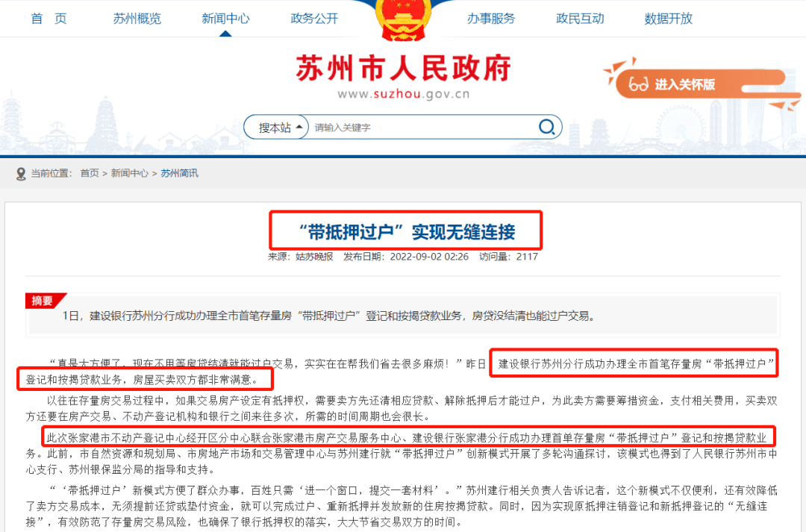Click the location pin icon beside 当前位置

pos(21,173)
